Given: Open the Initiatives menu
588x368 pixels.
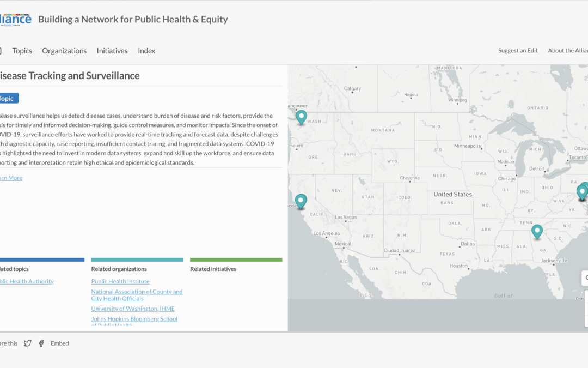Looking at the screenshot, I should (112, 50).
